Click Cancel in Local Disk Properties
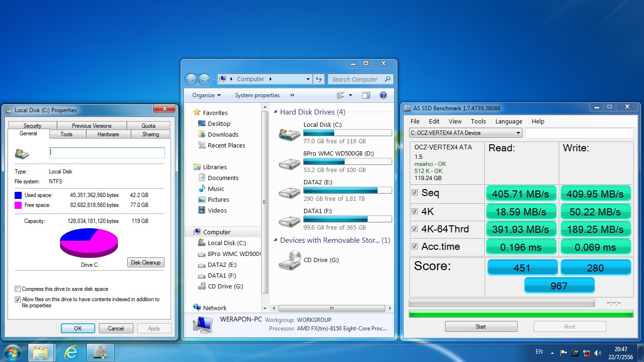This screenshot has height=362, width=644. [116, 329]
